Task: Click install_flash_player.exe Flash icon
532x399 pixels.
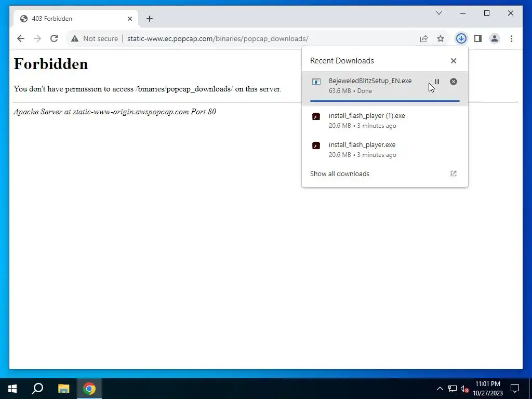Action: 316,145
